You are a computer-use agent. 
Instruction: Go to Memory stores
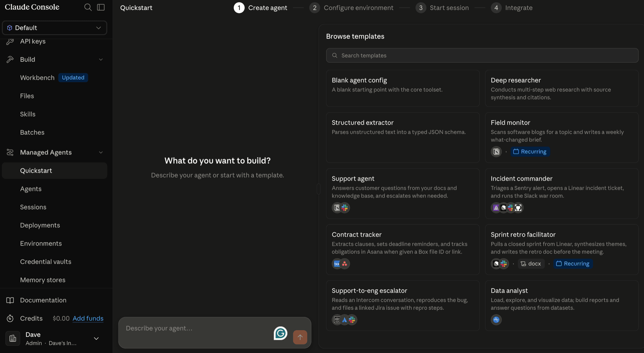(x=43, y=280)
